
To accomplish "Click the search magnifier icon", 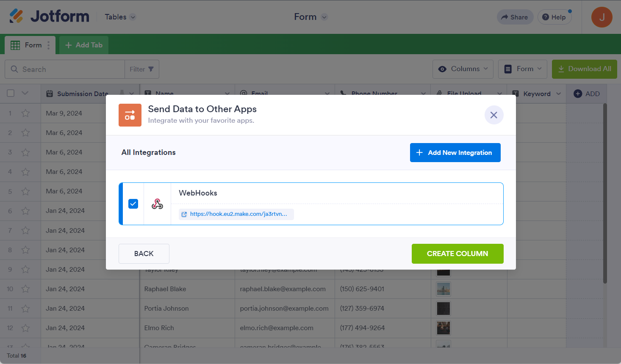I will (x=14, y=69).
